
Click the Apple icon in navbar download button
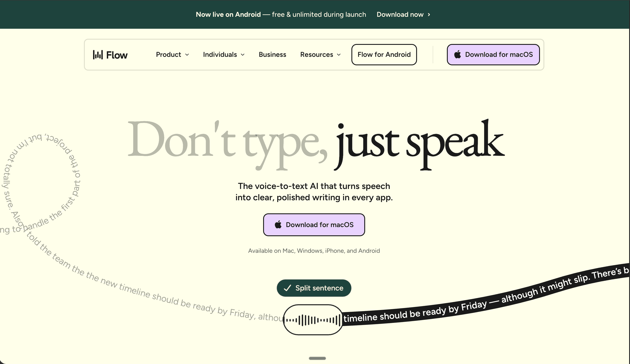click(458, 54)
